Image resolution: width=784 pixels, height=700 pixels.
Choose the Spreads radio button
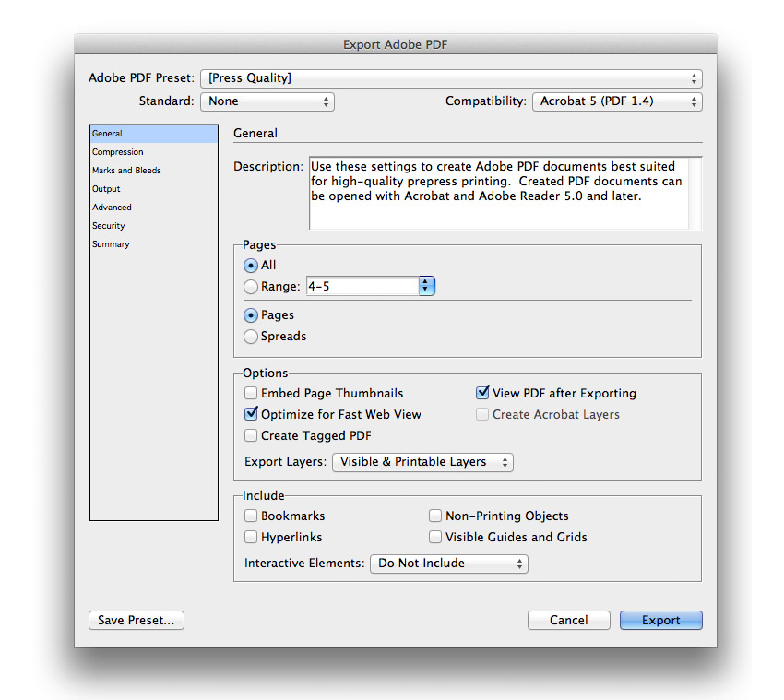point(251,337)
